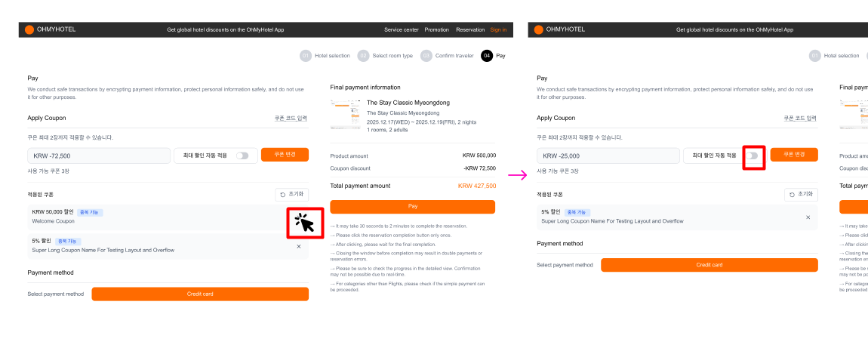The image size is (868, 348).
Task: Click the 초기화 reset button in the left screenshot
Action: (291, 195)
